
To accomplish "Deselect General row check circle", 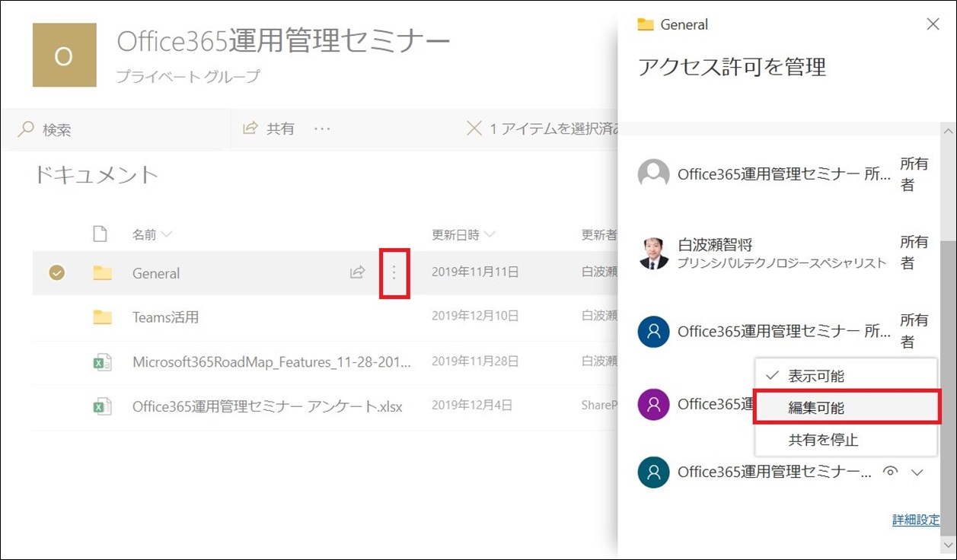I will [56, 273].
